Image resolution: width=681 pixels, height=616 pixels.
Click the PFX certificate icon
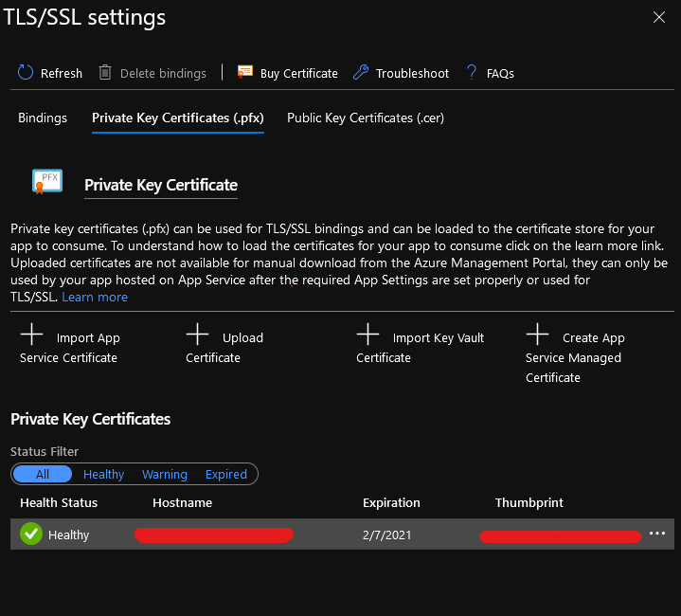47,181
